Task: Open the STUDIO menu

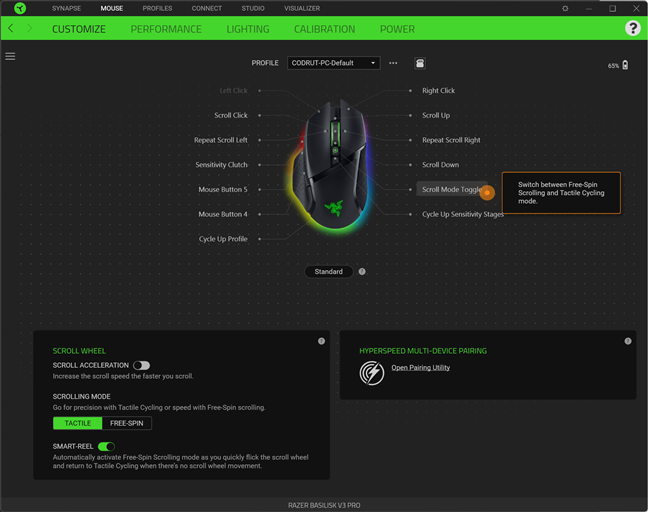Action: click(253, 8)
